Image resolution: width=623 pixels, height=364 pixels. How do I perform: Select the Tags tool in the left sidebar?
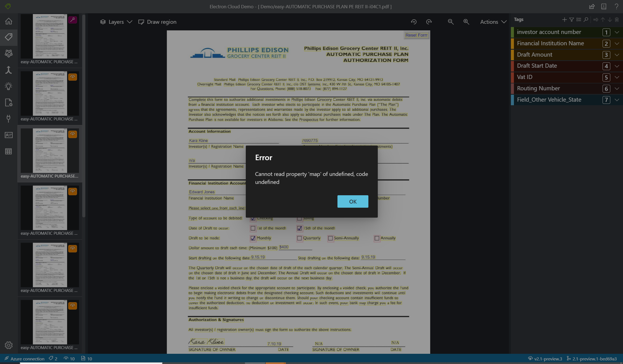(x=9, y=37)
